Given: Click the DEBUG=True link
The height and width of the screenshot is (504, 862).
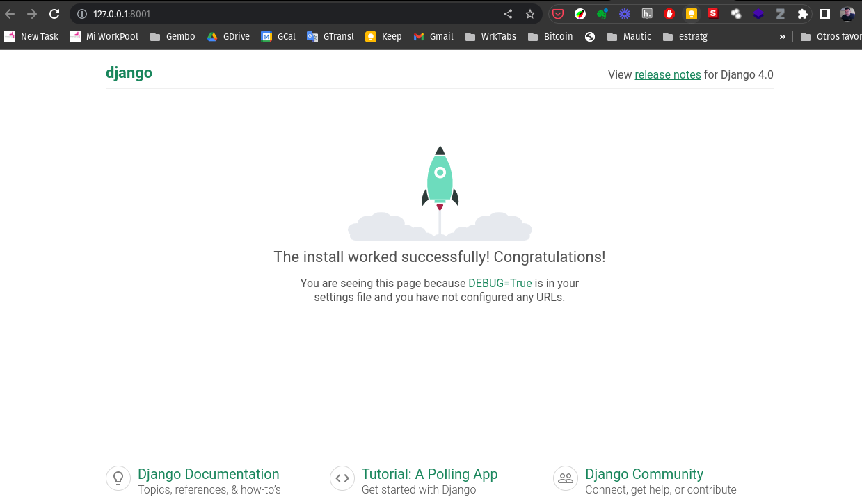Looking at the screenshot, I should click(500, 283).
